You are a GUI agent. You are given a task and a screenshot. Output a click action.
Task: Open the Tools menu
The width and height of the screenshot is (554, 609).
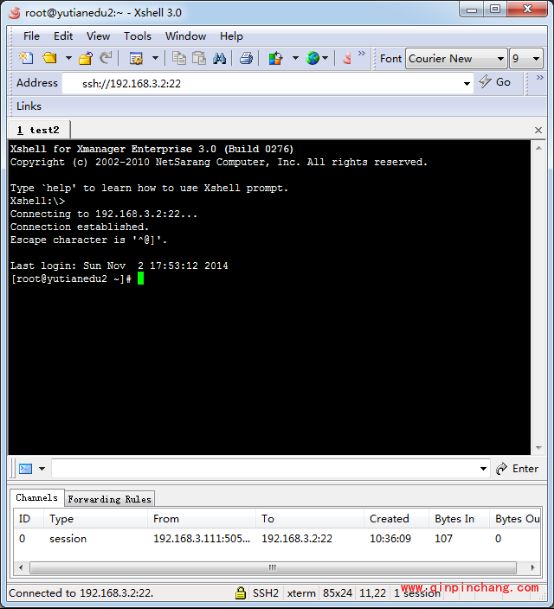[138, 36]
